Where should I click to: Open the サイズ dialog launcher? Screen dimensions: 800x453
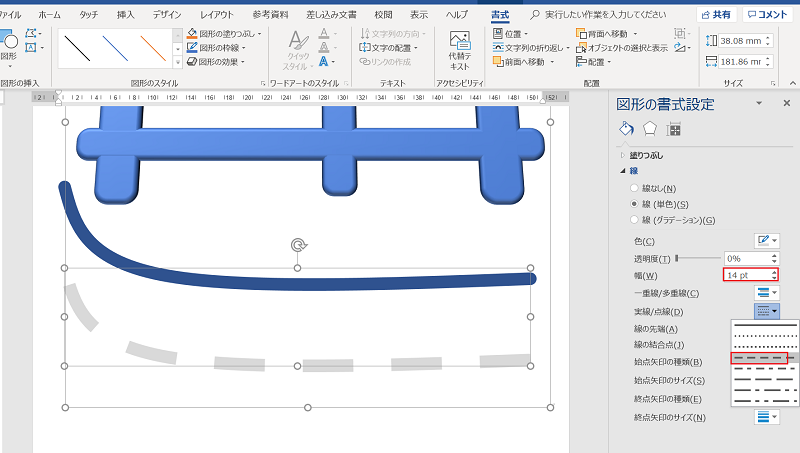click(773, 83)
